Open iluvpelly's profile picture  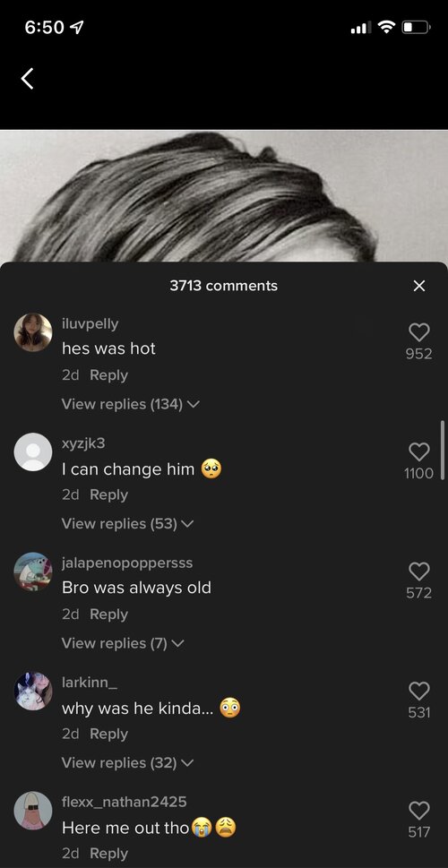tap(32, 332)
